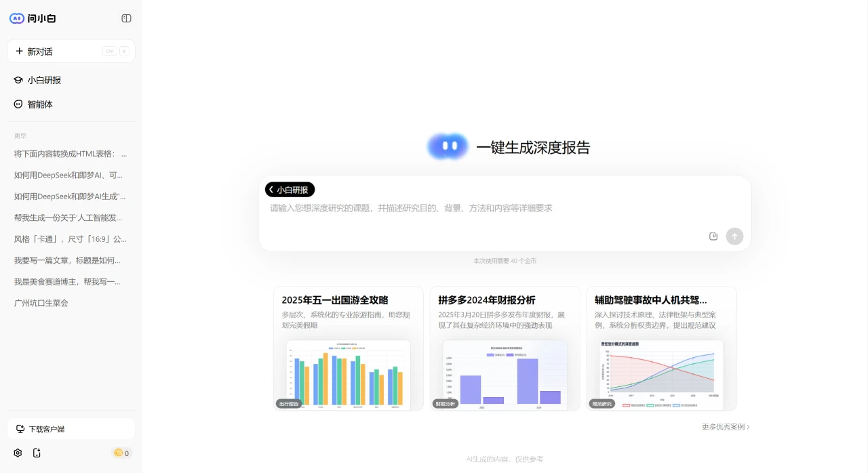Viewport: 868px width, 473px height.
Task: Expand 更多优秀案例 for more examples
Action: pos(726,427)
